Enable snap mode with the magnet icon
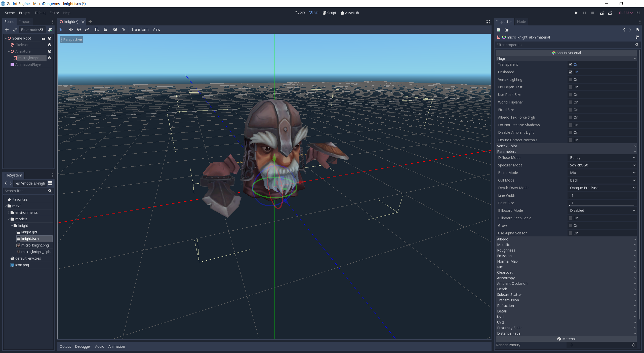The width and height of the screenshot is (644, 353). pos(123,29)
